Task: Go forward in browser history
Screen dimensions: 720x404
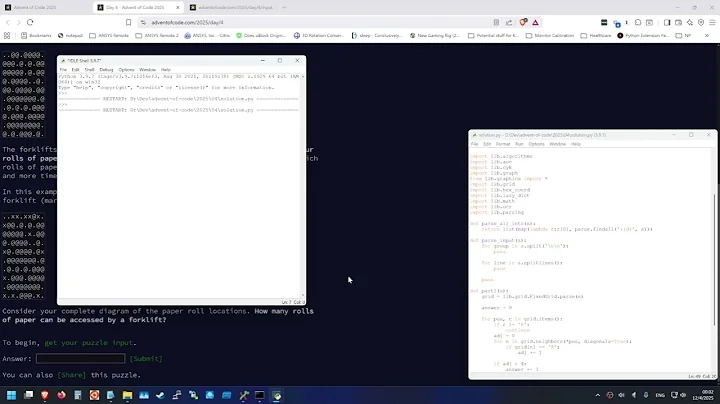Action: tap(19, 22)
